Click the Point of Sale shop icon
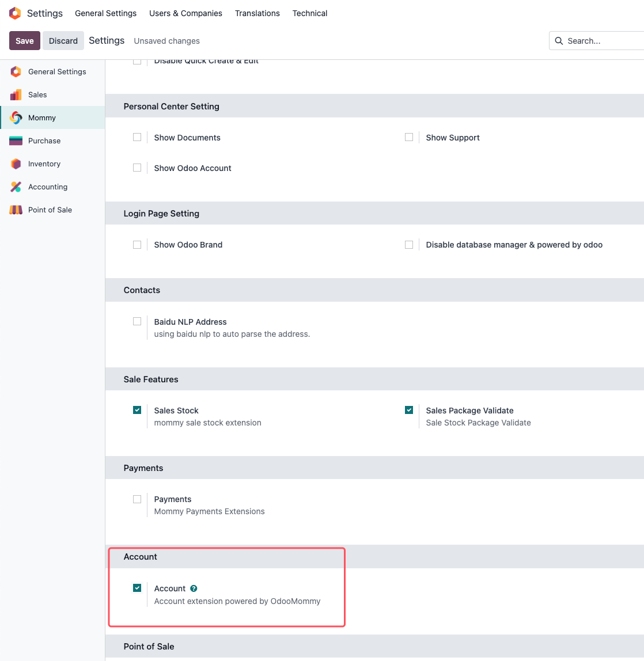 [x=16, y=210]
